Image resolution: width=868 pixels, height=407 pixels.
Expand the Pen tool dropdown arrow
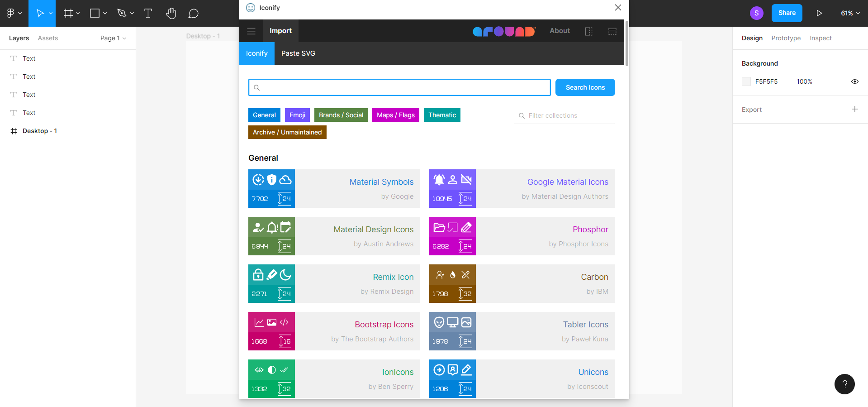pos(132,13)
